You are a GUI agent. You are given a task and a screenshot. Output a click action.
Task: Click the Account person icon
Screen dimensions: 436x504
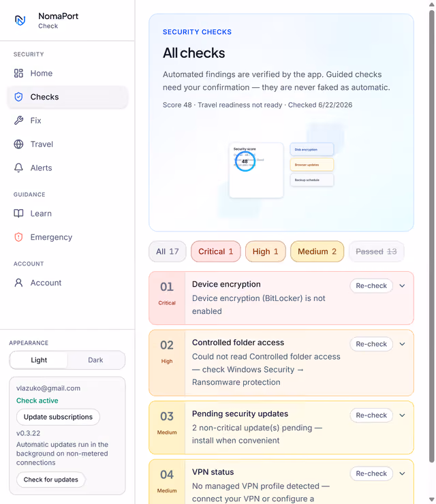(18, 283)
